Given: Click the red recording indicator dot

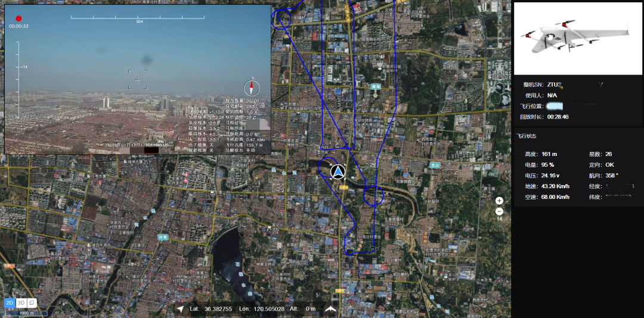Looking at the screenshot, I should [x=18, y=18].
